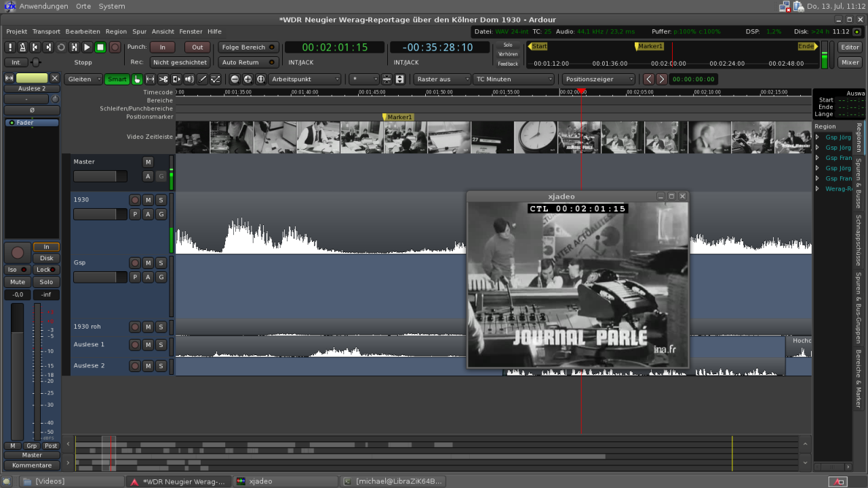Select the scissors Cut tool
Screen dimensions: 868x488
[163, 79]
